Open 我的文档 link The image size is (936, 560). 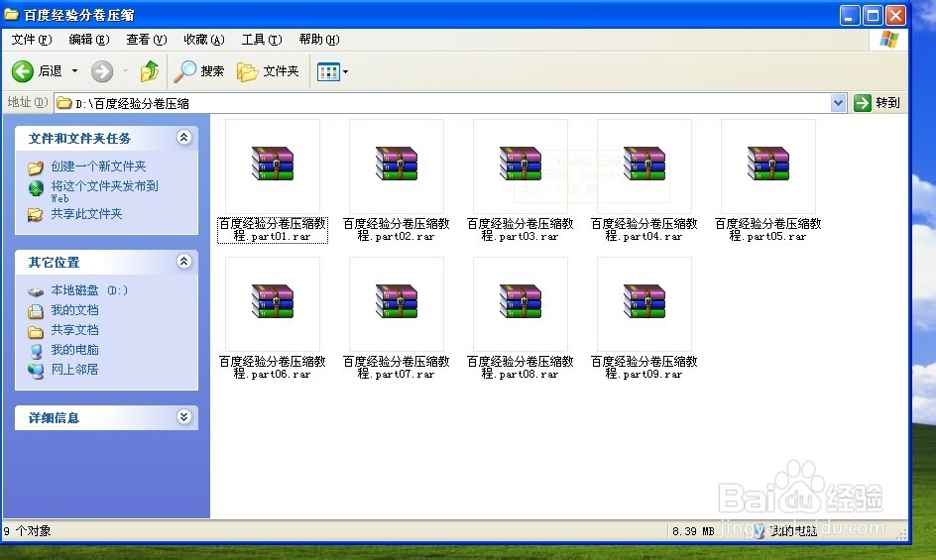pos(74,310)
